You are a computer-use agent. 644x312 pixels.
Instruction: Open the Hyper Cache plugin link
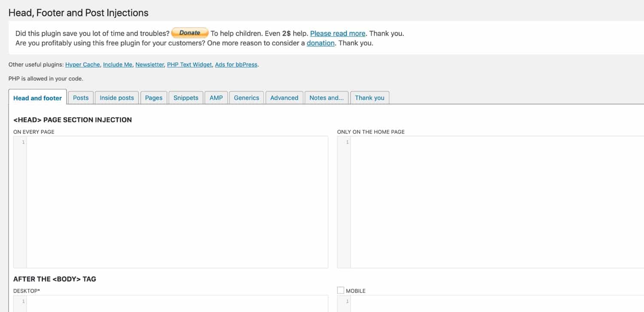tap(83, 64)
